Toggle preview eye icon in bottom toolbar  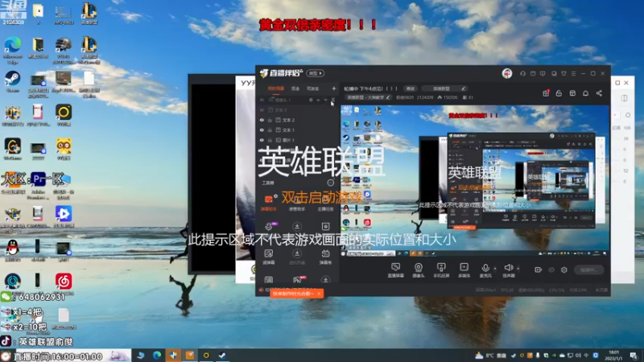coord(551,269)
